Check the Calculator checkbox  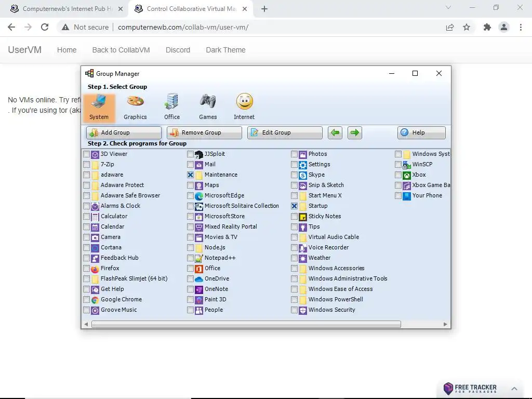tap(87, 217)
